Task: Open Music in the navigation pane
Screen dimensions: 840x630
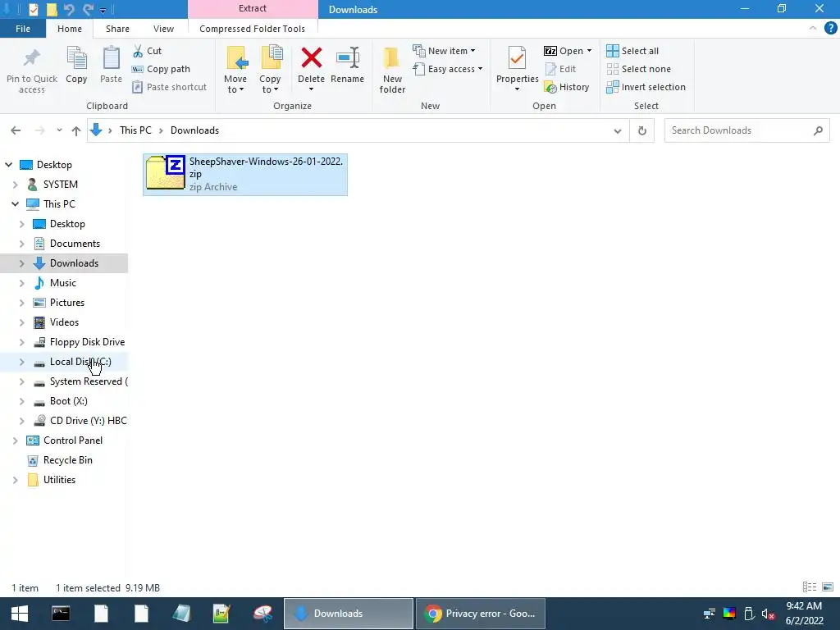Action: (62, 283)
